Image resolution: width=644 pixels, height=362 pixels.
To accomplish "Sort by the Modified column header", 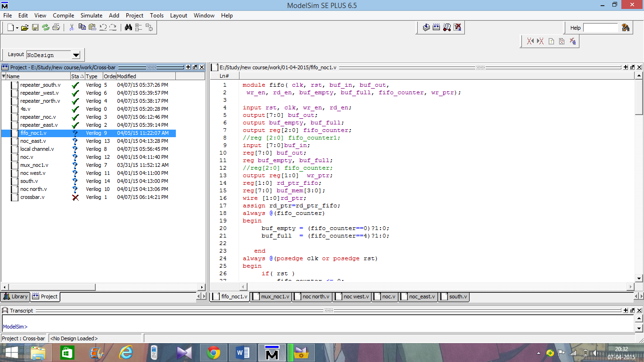I will coord(146,76).
